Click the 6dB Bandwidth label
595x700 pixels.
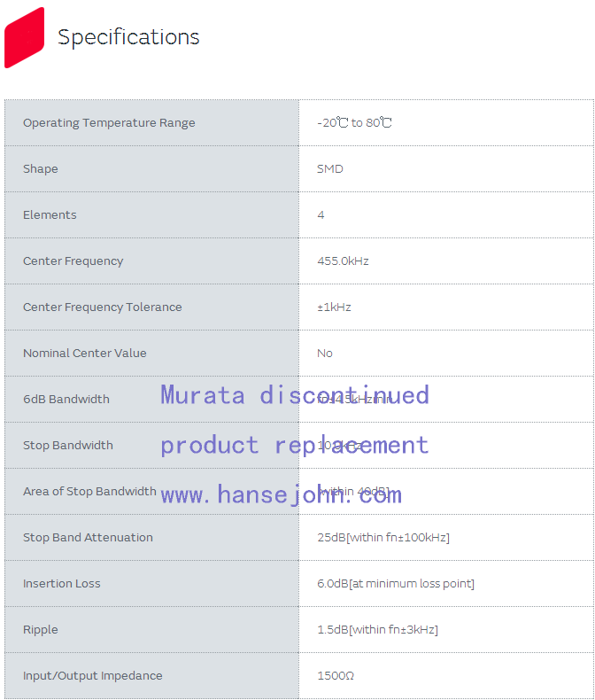(66, 400)
